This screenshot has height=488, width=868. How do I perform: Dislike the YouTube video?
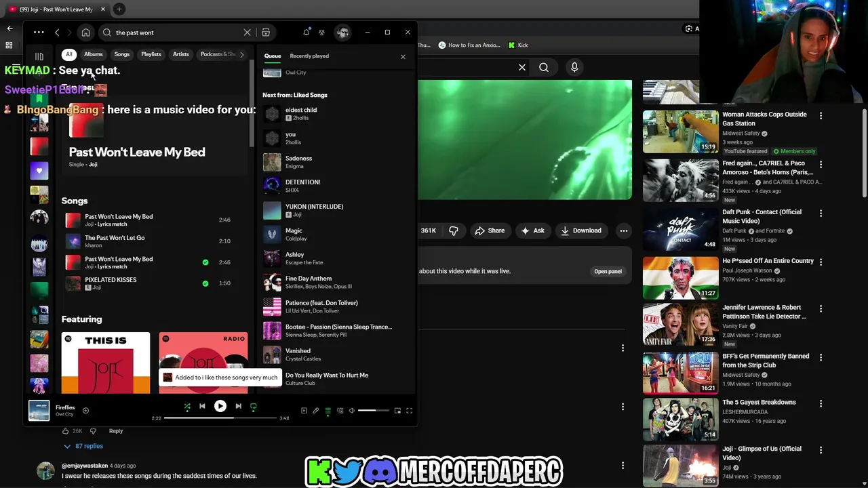tap(454, 230)
